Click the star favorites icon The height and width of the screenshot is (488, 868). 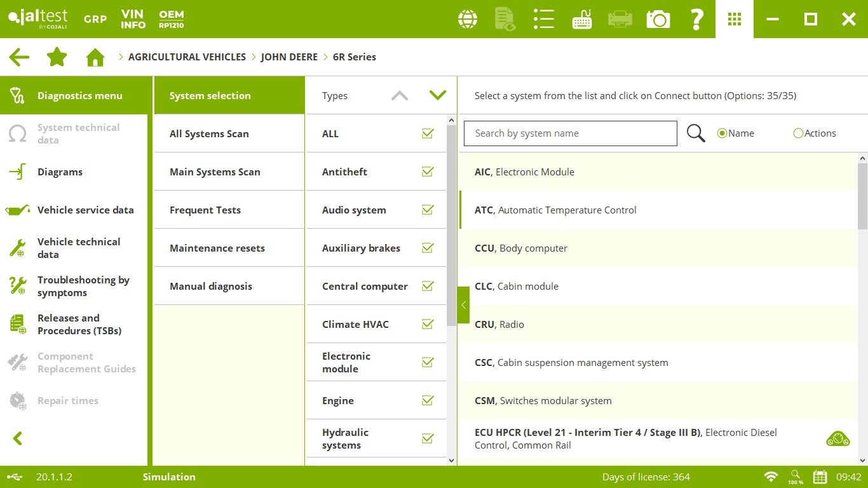coord(57,57)
